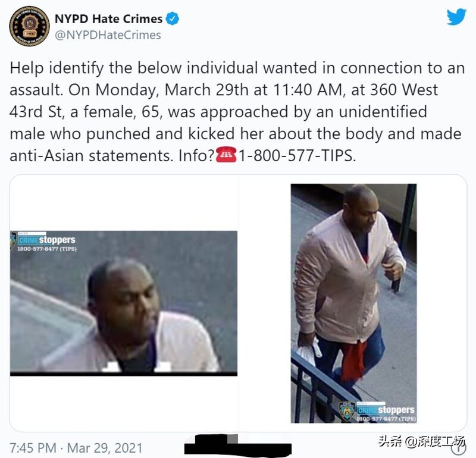The width and height of the screenshot is (476, 458).
Task: Click the tweet info circle icon
Action: click(462, 448)
